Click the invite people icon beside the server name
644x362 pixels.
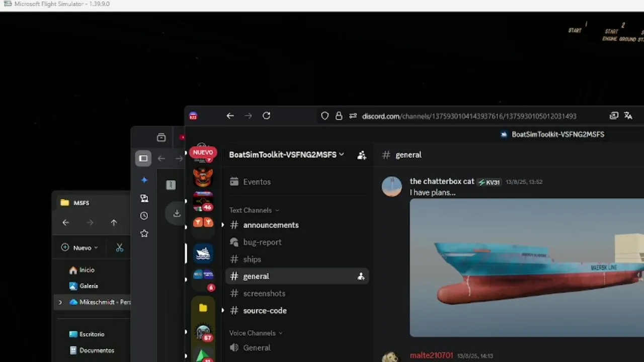(x=362, y=155)
